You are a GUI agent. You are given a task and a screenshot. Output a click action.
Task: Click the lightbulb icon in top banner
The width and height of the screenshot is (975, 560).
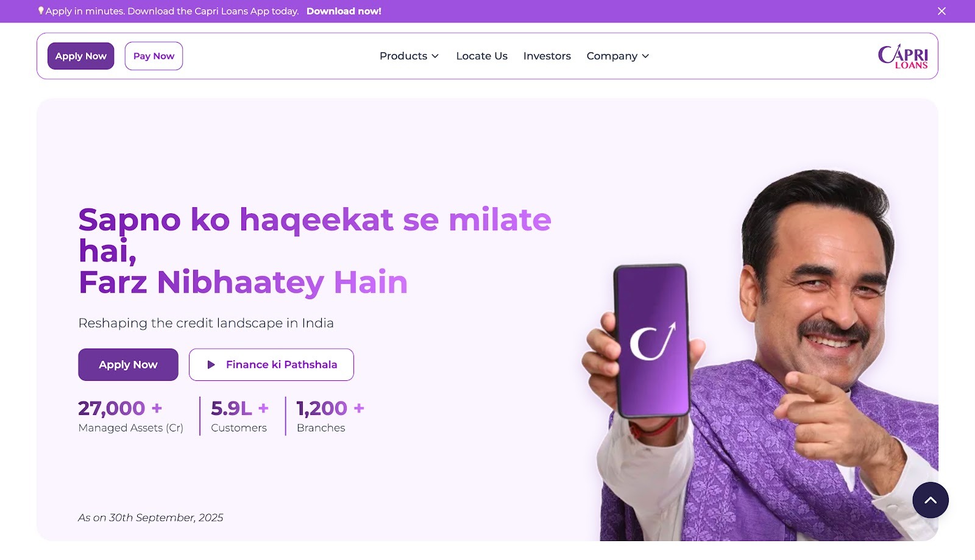(x=41, y=11)
